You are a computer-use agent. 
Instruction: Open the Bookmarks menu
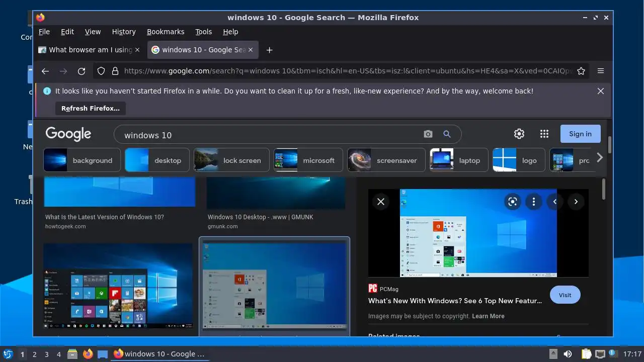(x=166, y=32)
